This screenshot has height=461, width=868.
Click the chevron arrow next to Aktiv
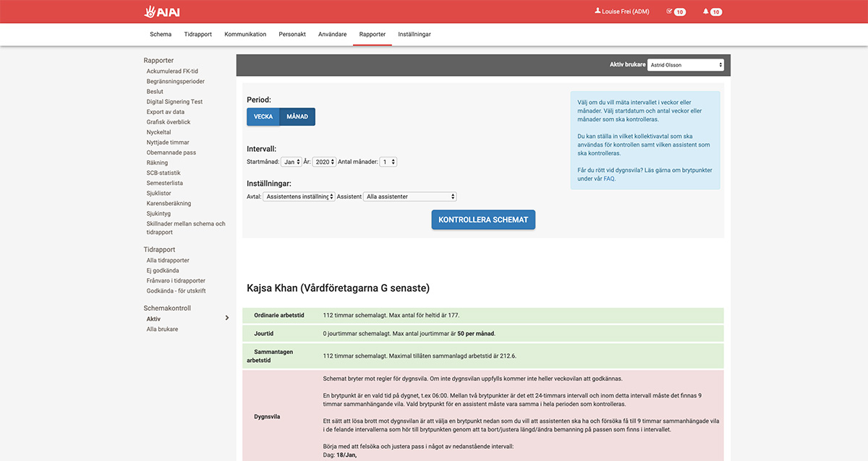227,318
